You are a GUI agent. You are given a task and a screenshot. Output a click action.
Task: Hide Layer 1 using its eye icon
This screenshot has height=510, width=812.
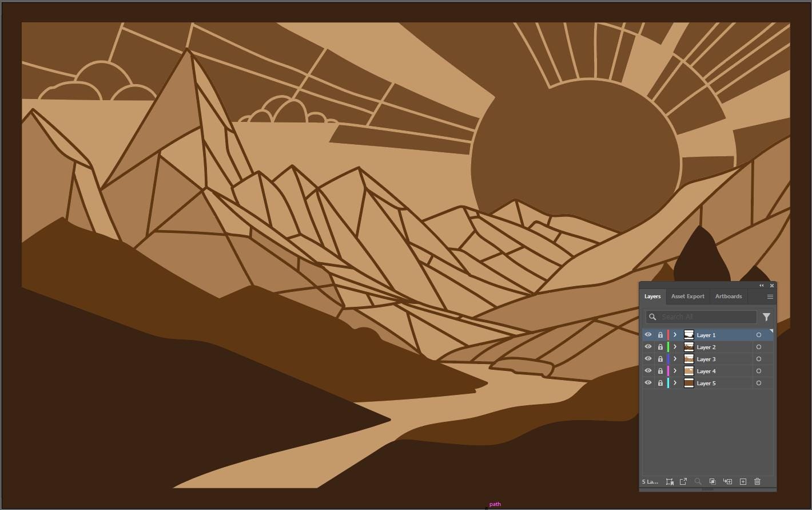coord(648,335)
